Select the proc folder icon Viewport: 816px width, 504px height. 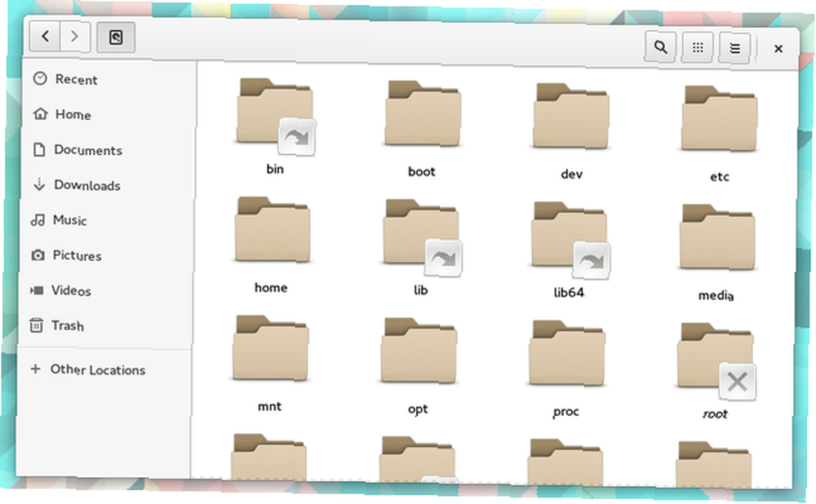tap(567, 354)
